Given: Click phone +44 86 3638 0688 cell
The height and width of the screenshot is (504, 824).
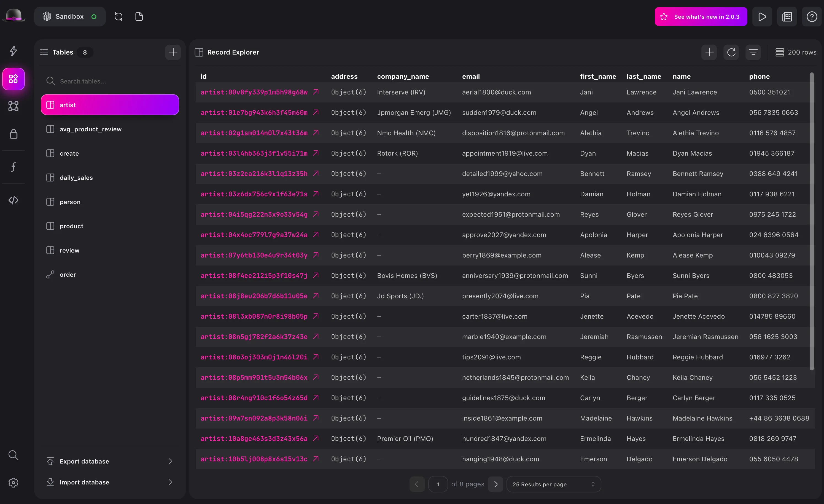Looking at the screenshot, I should tap(779, 418).
